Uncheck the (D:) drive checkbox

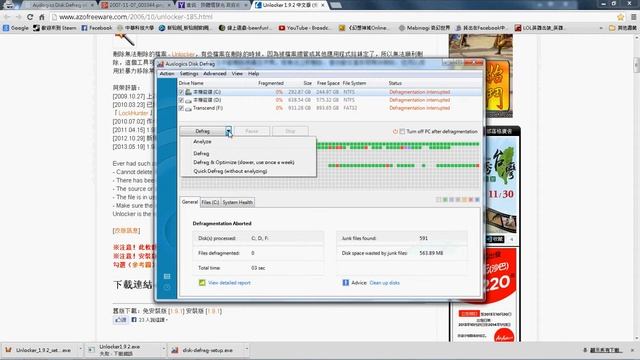pyautogui.click(x=181, y=100)
